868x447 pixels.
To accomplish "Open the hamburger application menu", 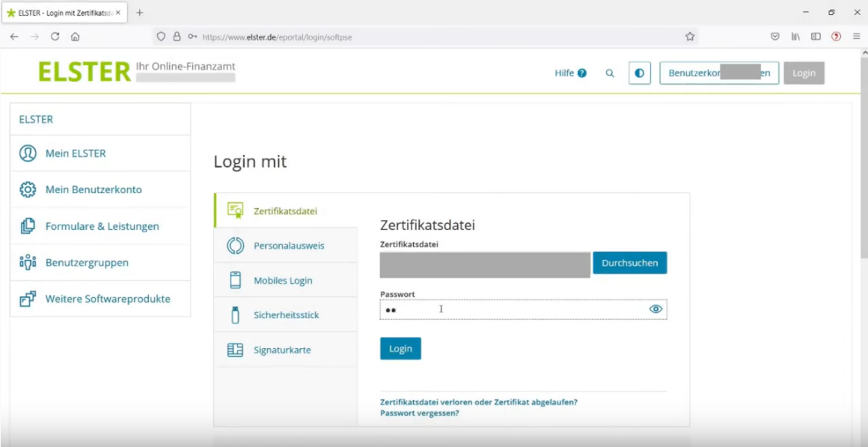I will click(856, 37).
